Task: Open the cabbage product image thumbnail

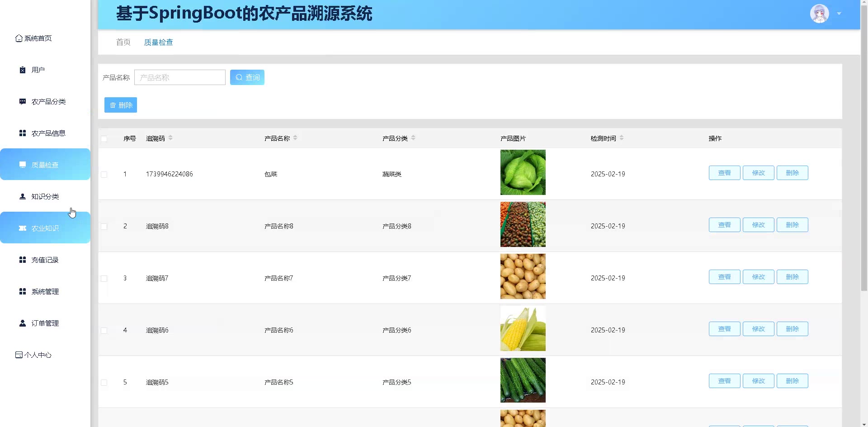Action: click(x=523, y=172)
